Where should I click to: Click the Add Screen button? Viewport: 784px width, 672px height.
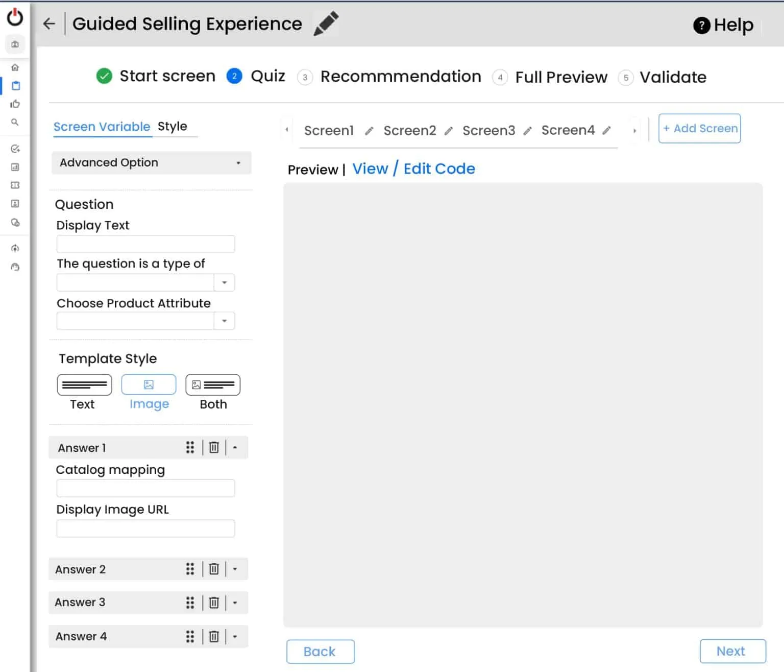click(x=699, y=129)
